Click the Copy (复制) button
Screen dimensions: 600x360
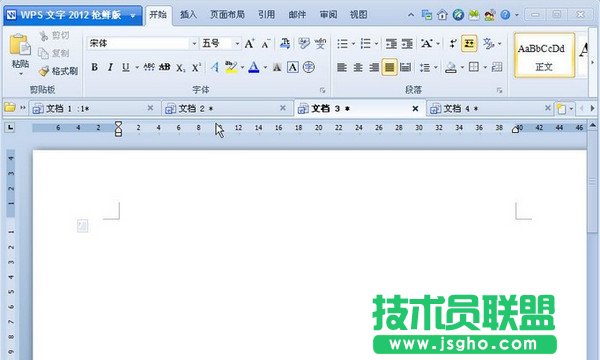coord(54,53)
